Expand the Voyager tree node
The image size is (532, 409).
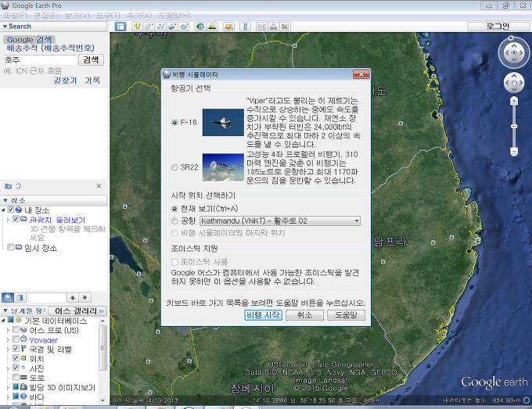pos(9,339)
